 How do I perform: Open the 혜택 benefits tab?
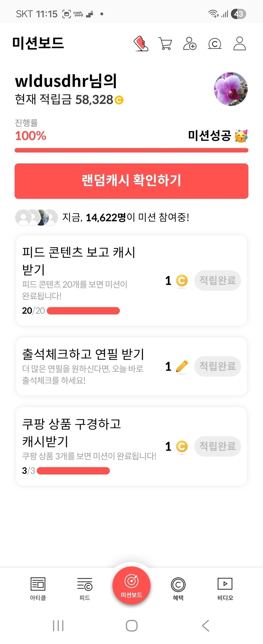[x=178, y=588]
